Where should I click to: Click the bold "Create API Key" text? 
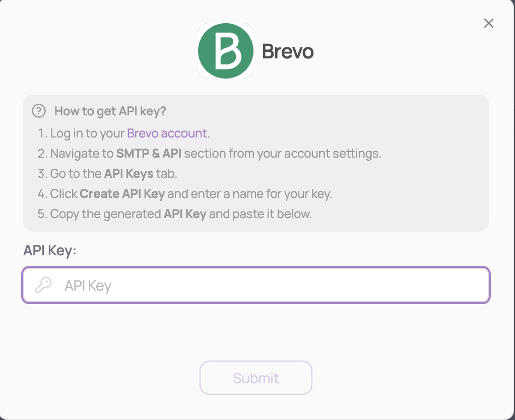(x=122, y=194)
